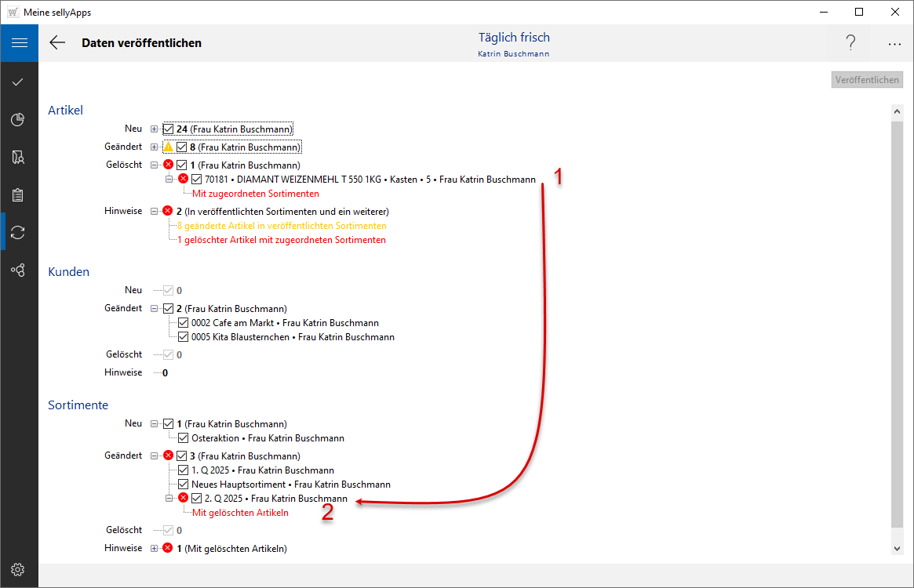Click the Kunden section heading
The image size is (914, 588).
[69, 271]
